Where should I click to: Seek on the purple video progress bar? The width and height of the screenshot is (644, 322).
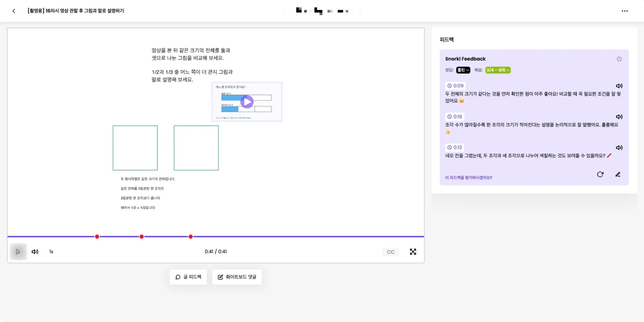(216, 237)
